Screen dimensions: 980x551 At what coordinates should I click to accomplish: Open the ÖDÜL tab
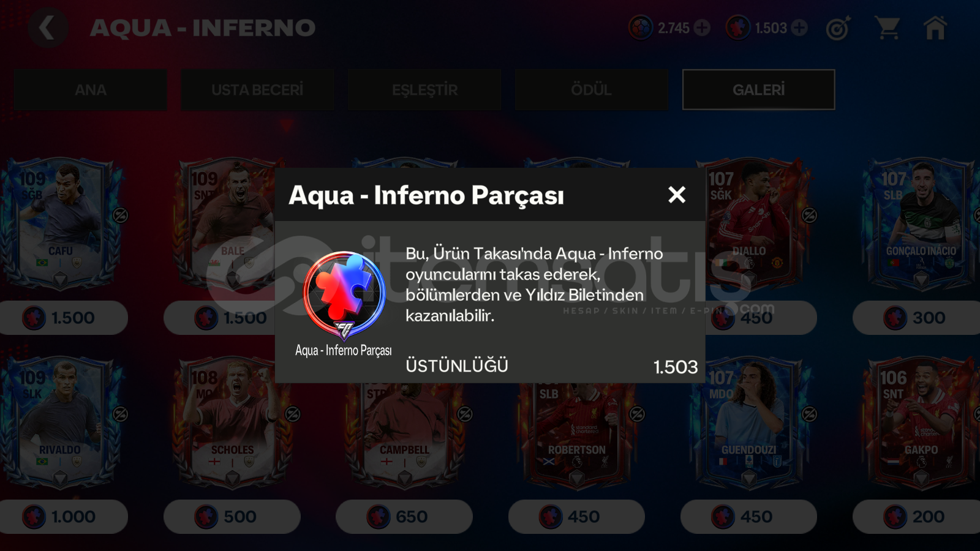(592, 90)
